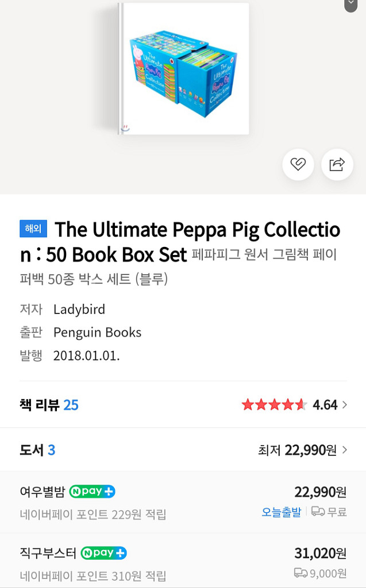Click the publisher Penguin Books
This screenshot has width=366, height=588.
97,332
